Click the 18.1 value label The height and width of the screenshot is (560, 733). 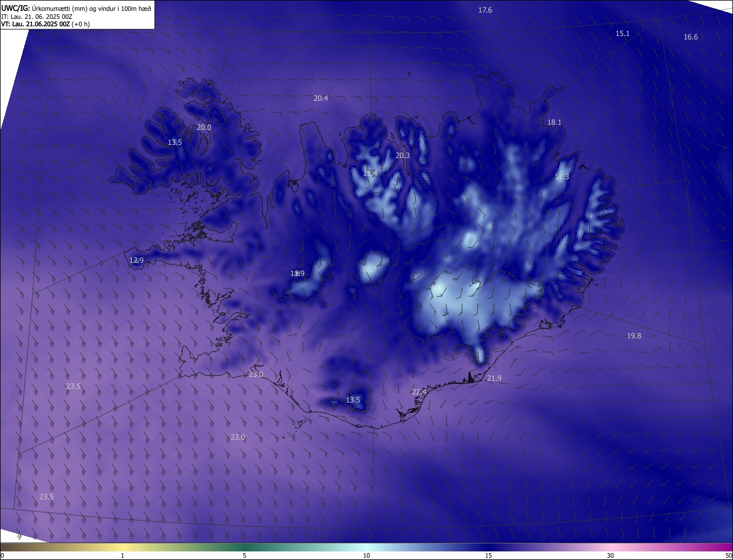(554, 123)
